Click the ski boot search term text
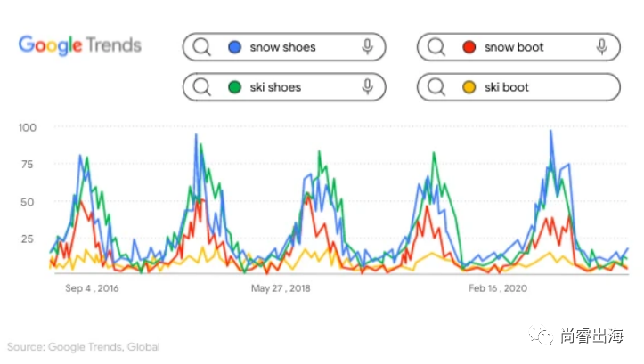 [x=507, y=87]
